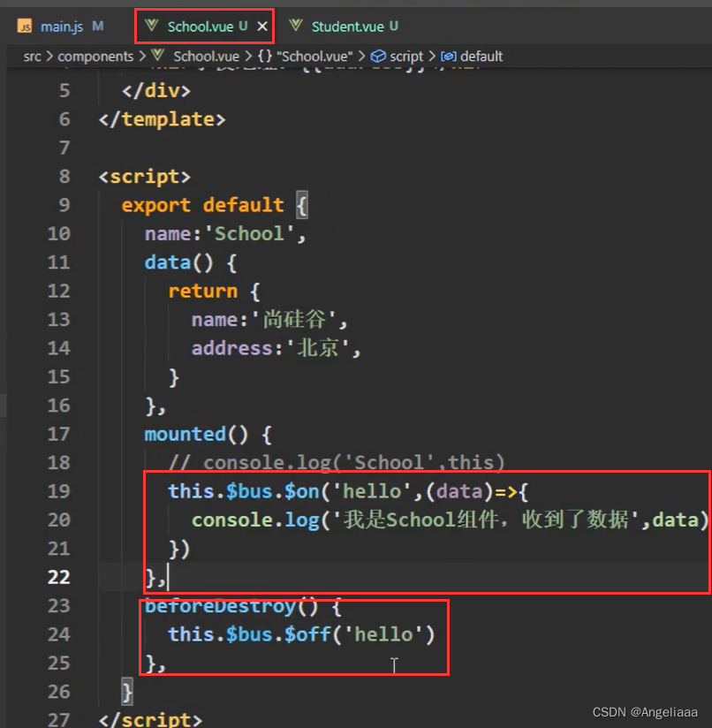Click School.vue file in breadcrumb path
712x728 pixels.
pyautogui.click(x=206, y=57)
